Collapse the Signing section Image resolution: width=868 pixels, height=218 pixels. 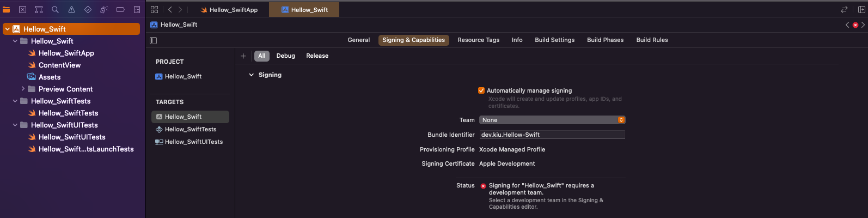[x=251, y=75]
